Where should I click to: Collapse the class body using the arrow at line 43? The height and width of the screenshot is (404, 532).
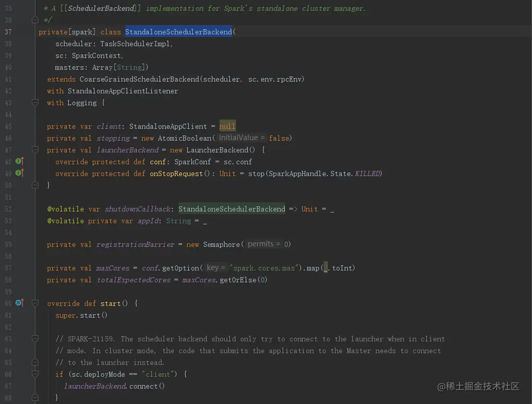(35, 102)
